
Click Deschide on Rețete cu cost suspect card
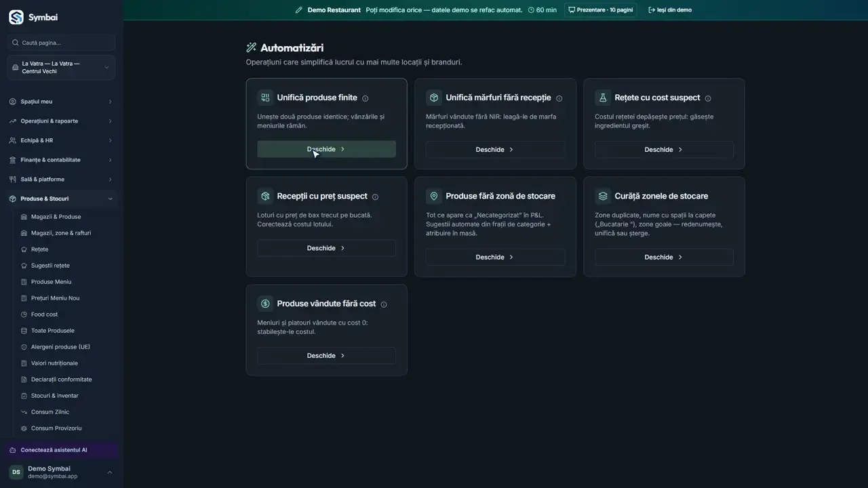(x=664, y=149)
